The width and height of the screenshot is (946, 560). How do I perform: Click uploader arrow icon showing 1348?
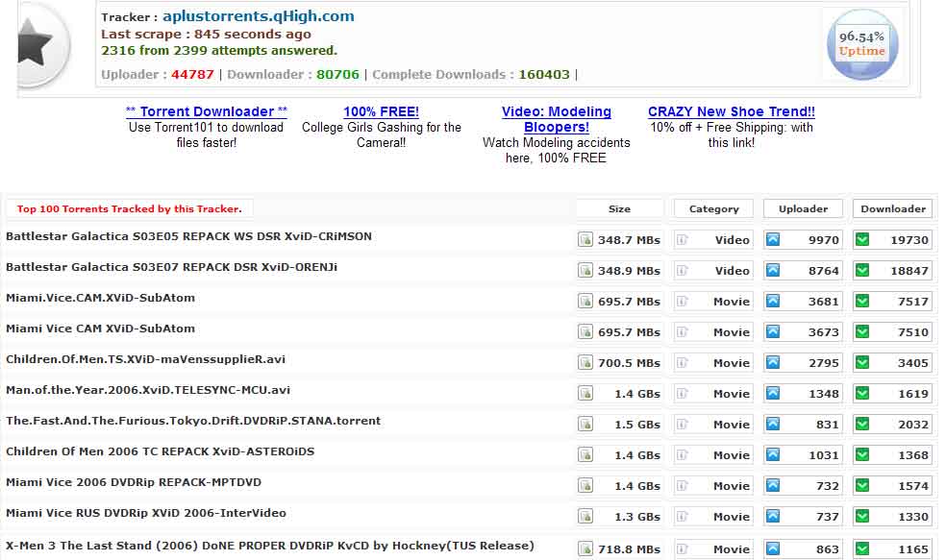point(773,394)
